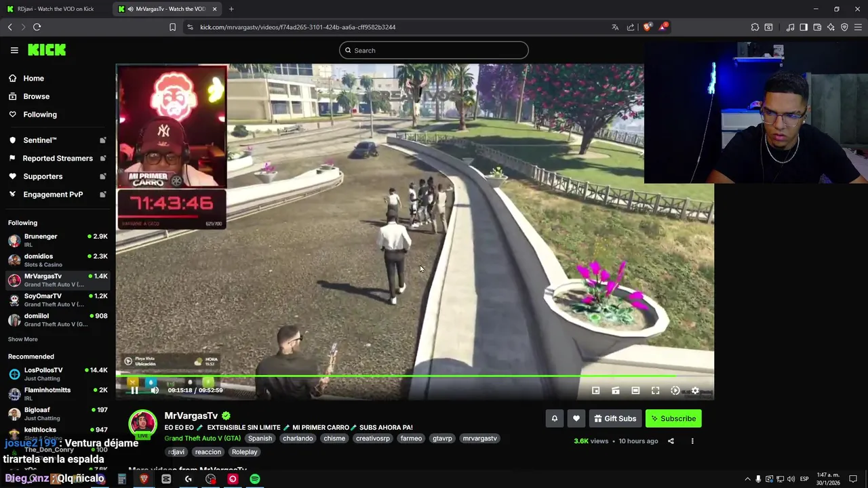
Task: Open video player settings gear
Action: click(695, 390)
